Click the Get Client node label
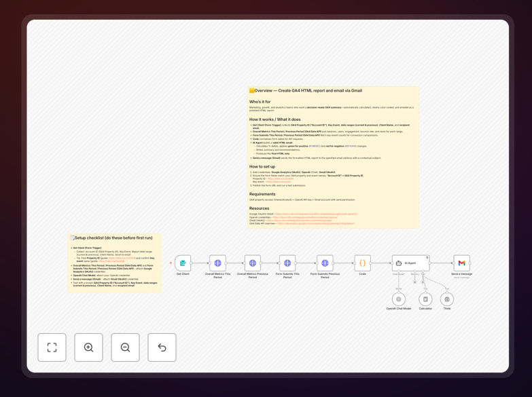Image resolution: width=532 pixels, height=397 pixels. click(183, 274)
